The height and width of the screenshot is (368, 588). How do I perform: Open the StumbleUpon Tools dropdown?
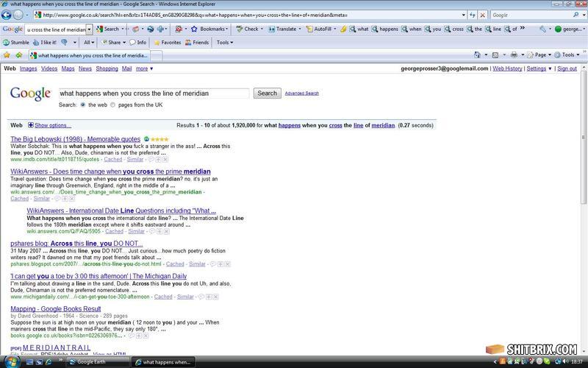[x=225, y=43]
